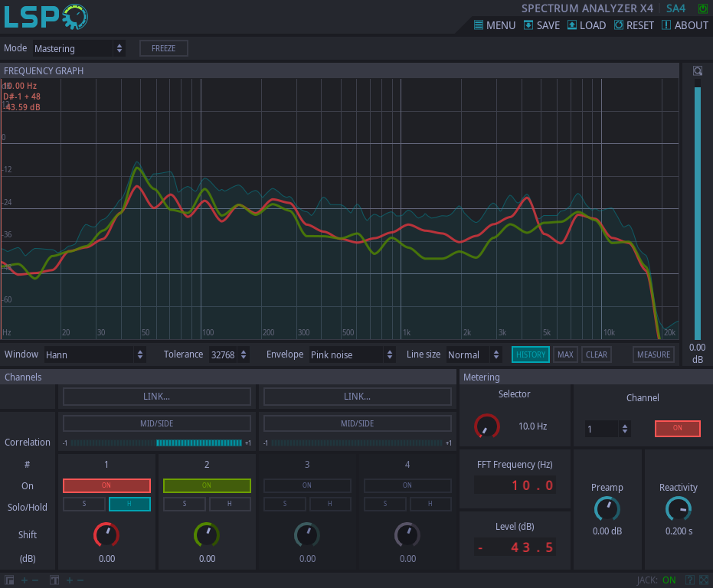Toggle the green power icon beside SA4
Screen dimensions: 713x588
click(702, 8)
